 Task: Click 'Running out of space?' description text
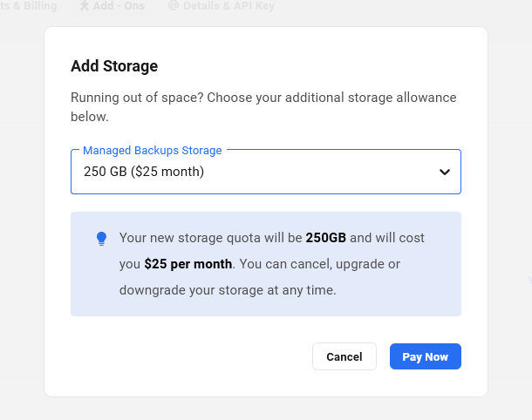click(x=263, y=107)
